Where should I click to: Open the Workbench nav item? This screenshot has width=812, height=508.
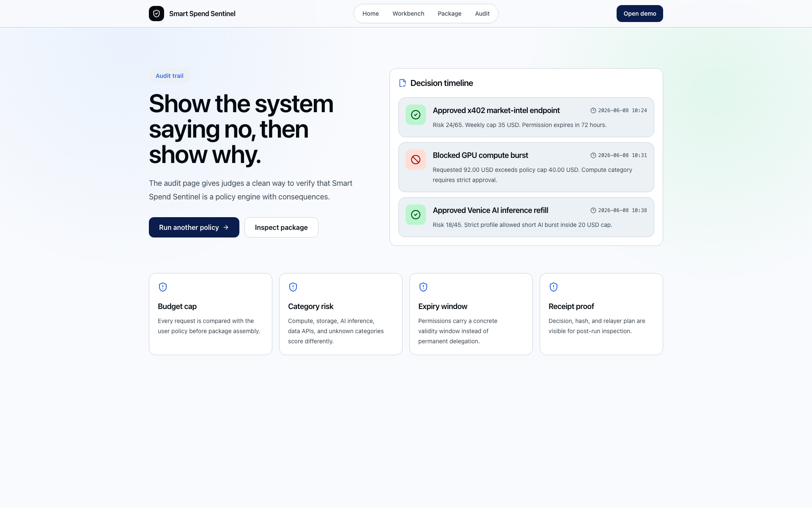[408, 14]
